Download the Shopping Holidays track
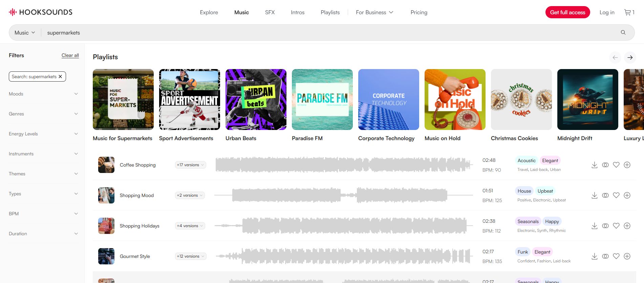The width and height of the screenshot is (644, 283). (x=594, y=226)
